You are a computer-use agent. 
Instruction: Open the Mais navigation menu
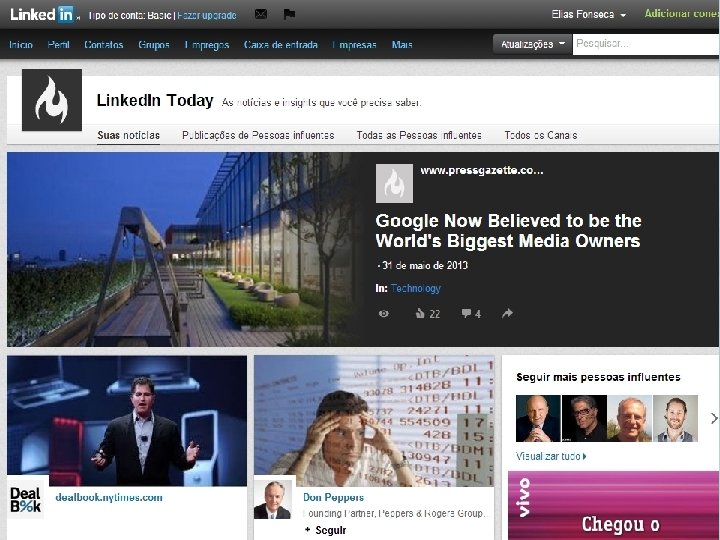tap(402, 45)
